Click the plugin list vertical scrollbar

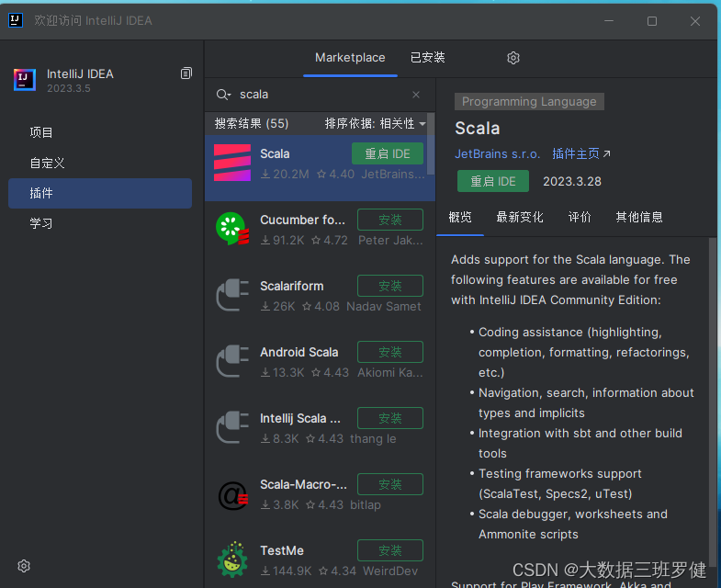tap(431, 144)
